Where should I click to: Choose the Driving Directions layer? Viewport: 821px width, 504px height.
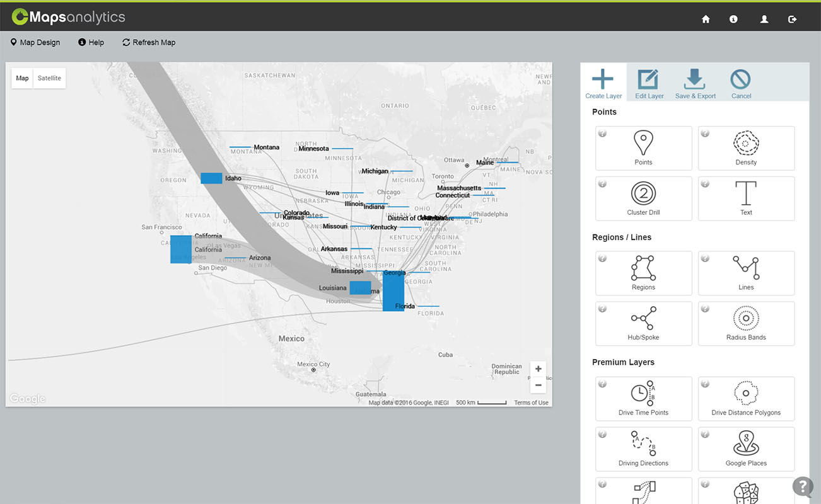[x=643, y=449]
